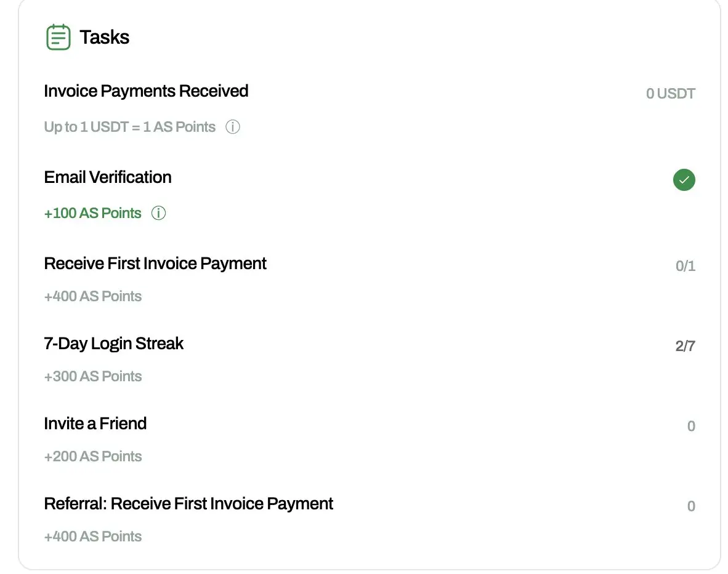This screenshot has height=574, width=728.
Task: Click the referral invoice payment count
Action: coord(690,506)
